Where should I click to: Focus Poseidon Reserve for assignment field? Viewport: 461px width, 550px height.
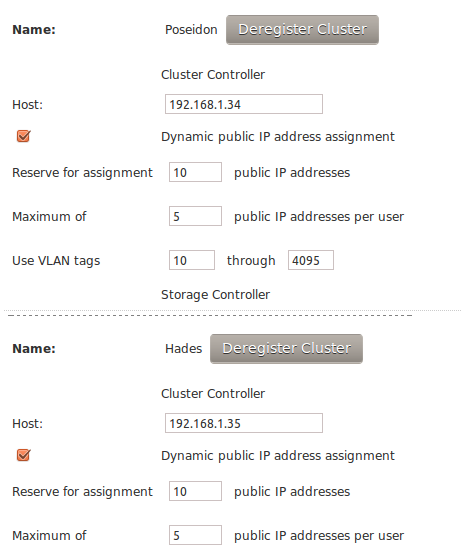(x=195, y=172)
